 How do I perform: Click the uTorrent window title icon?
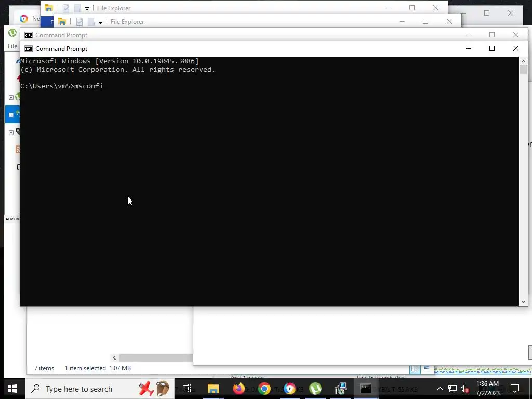click(12, 33)
